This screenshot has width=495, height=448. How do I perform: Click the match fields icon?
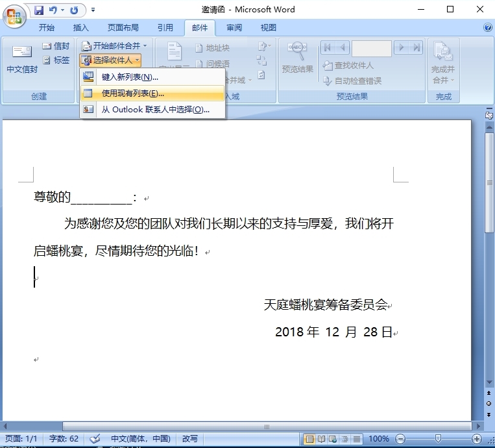coord(261,60)
